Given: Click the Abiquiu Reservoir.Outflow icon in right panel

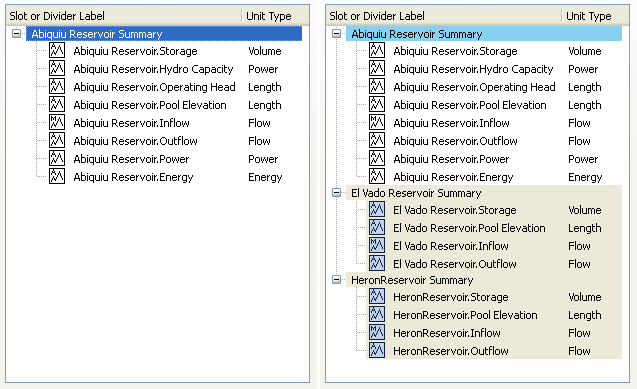Looking at the screenshot, I should pos(377,140).
